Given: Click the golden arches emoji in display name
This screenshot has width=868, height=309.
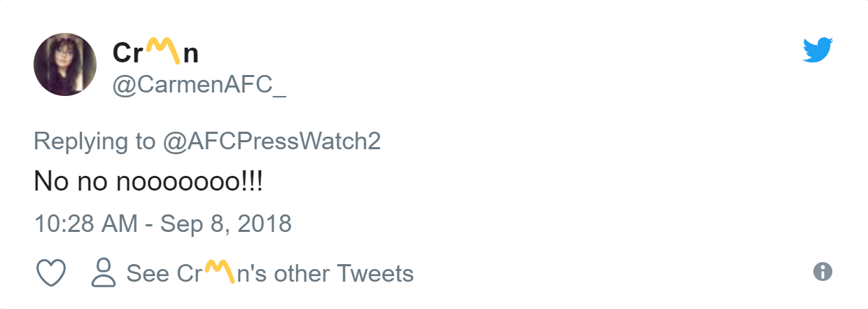Looking at the screenshot, I should (162, 50).
